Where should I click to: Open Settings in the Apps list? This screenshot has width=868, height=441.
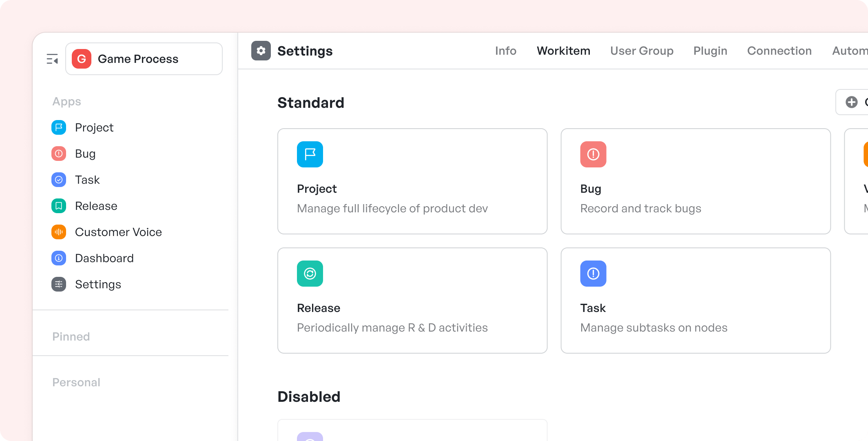pyautogui.click(x=98, y=285)
